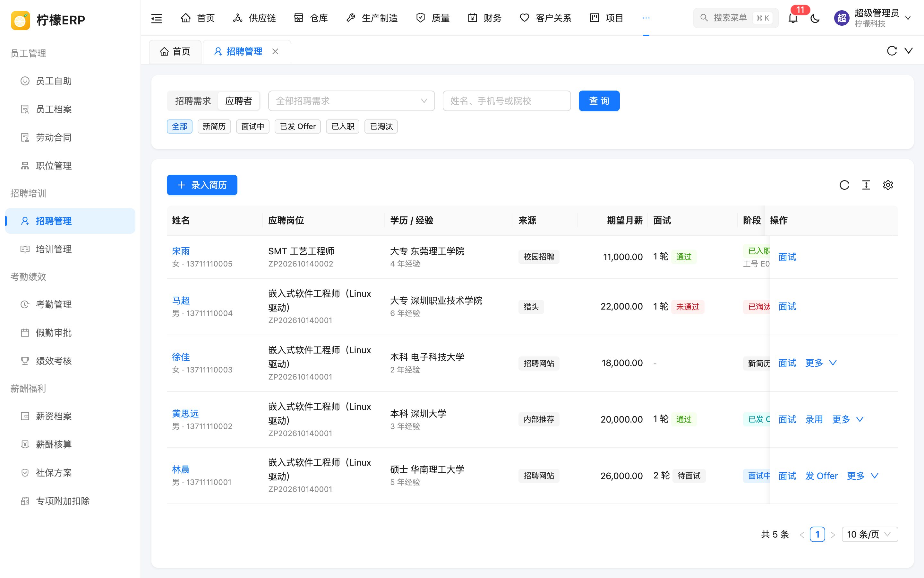Expand the 10 条/页 page size selector
The image size is (924, 578).
point(869,534)
